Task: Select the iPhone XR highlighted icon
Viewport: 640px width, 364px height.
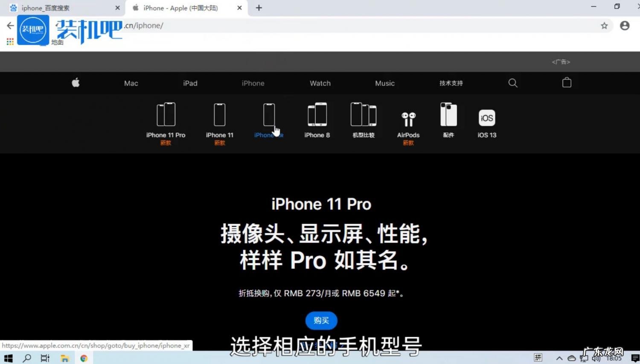Action: [x=268, y=114]
